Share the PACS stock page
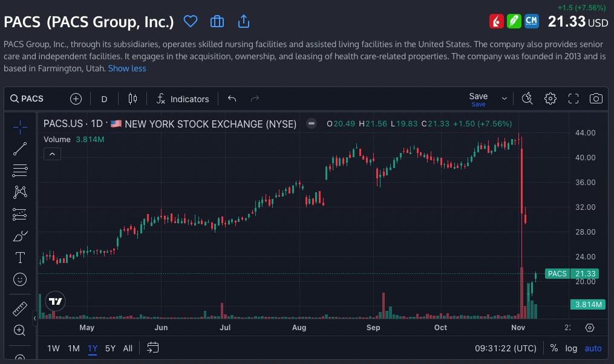 click(x=244, y=21)
